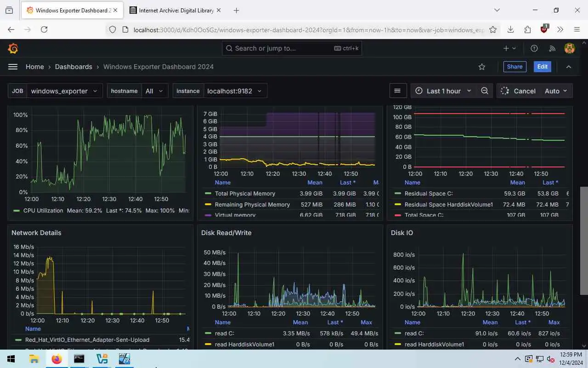588x368 pixels.
Task: Toggle Total Physical Memory series visibility
Action: pos(245,194)
